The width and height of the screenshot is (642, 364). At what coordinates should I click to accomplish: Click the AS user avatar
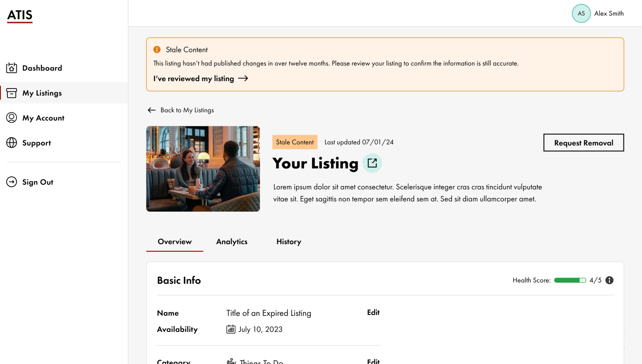(581, 13)
